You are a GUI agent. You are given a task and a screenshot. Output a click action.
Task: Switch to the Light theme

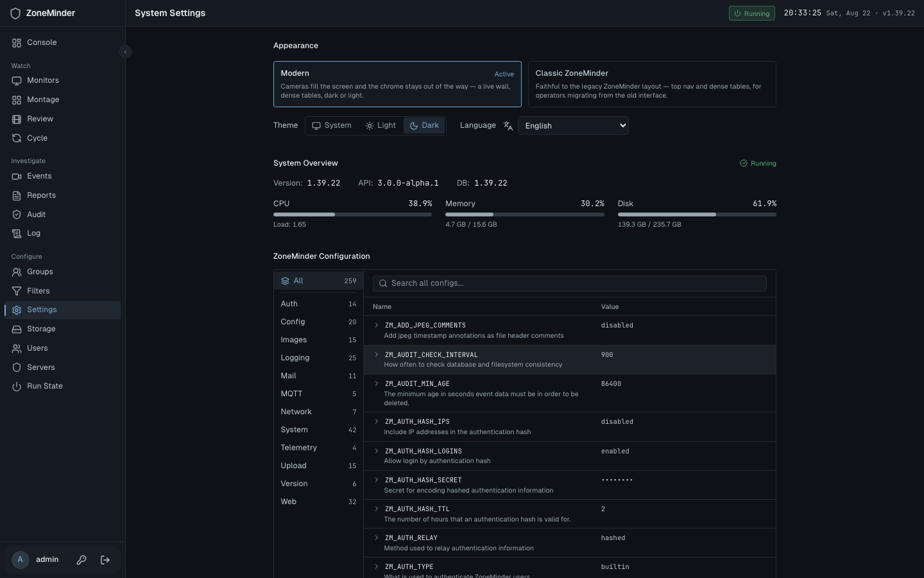(381, 125)
